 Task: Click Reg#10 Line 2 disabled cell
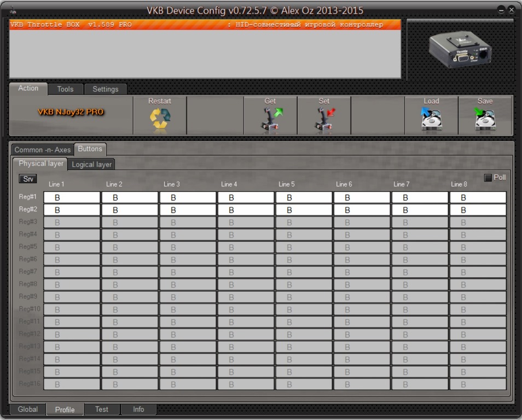pos(130,310)
